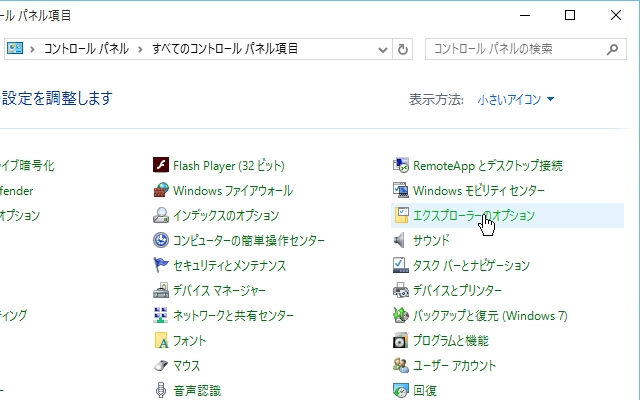Focus the コントロール パネルの検索 field
The image size is (640, 400).
click(526, 49)
